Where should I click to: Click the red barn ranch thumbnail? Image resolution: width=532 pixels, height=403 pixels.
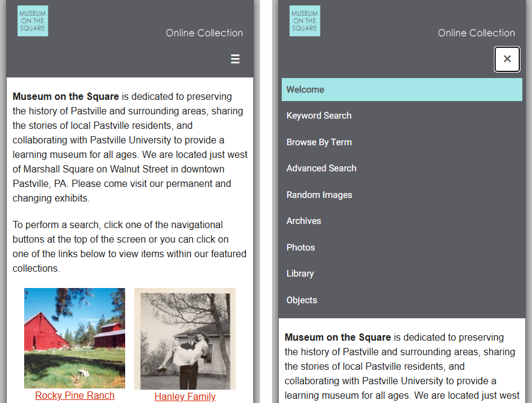coord(74,338)
